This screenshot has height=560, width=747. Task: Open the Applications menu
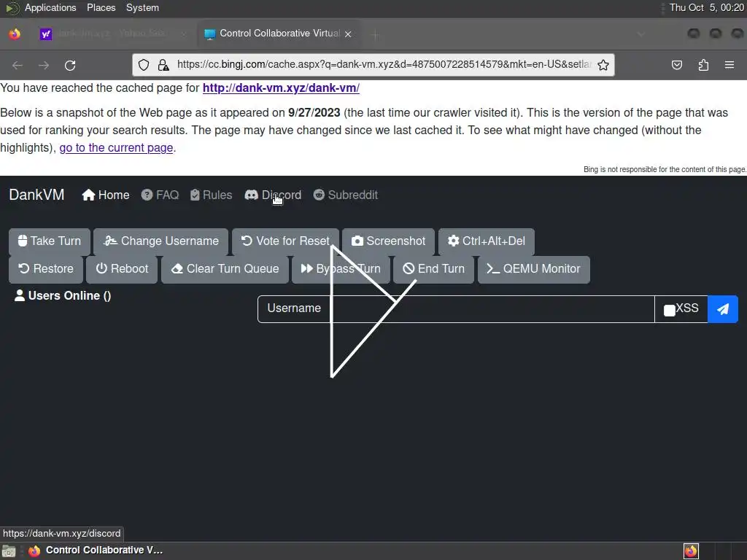50,7
